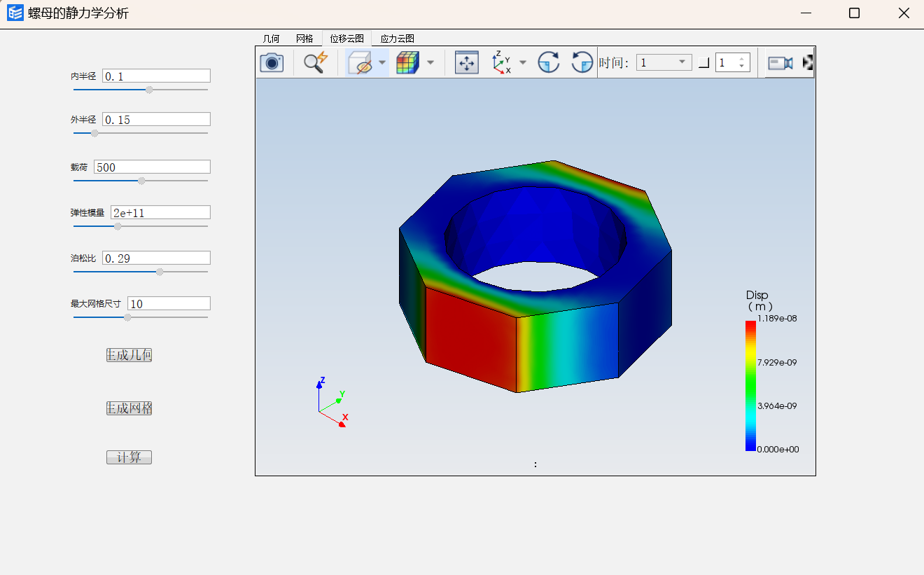Click the 最大网格尺寸 slider handle

click(127, 317)
